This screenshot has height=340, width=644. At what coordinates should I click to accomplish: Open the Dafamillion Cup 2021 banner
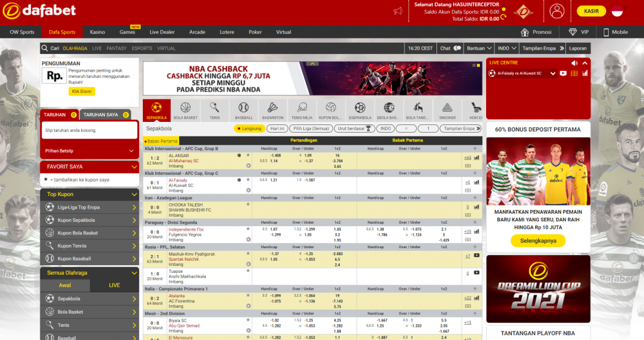point(538,289)
